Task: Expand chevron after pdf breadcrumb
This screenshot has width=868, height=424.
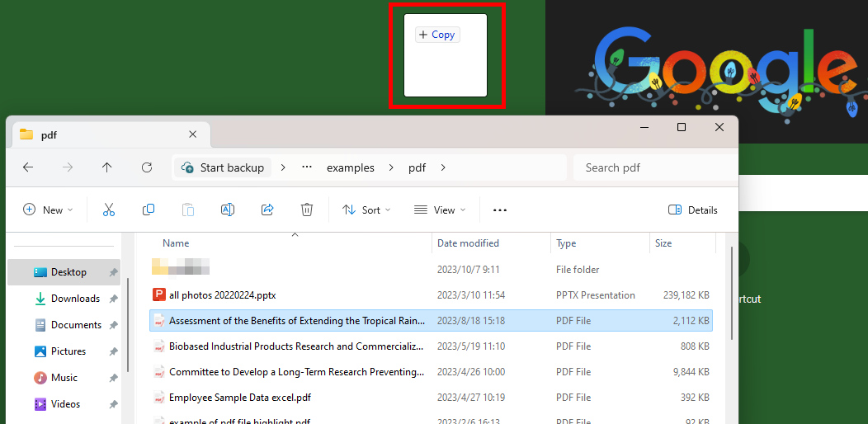Action: 443,167
